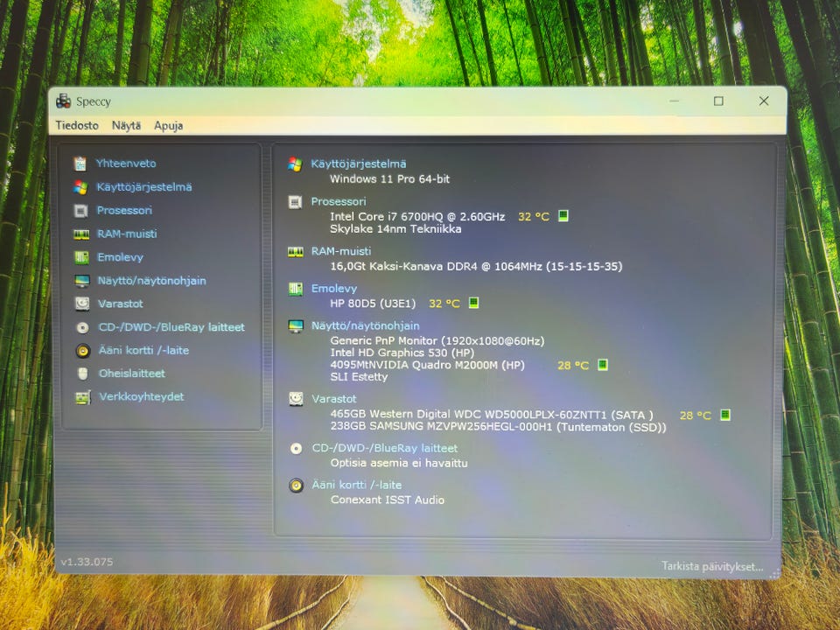
Task: Click the Emolevy heading link in summary
Action: click(x=334, y=289)
